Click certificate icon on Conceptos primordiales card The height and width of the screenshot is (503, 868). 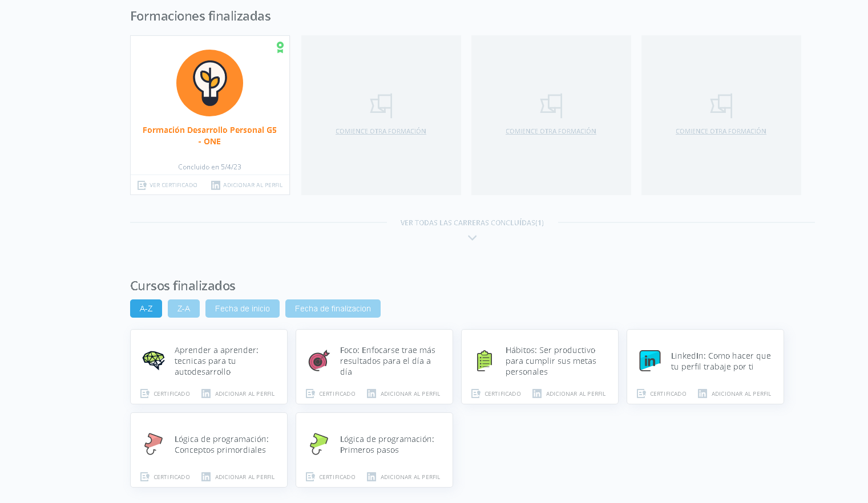point(145,477)
